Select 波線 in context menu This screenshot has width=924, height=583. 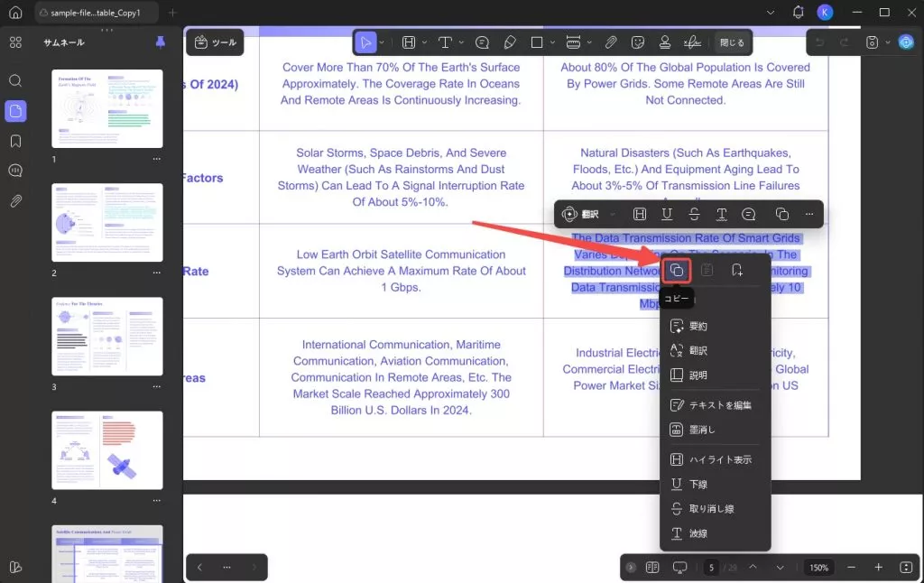[715, 533]
